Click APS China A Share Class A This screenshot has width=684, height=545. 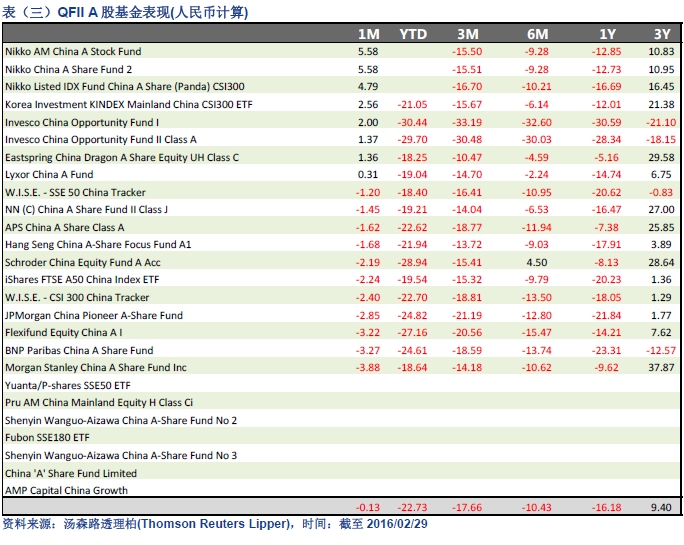65,227
